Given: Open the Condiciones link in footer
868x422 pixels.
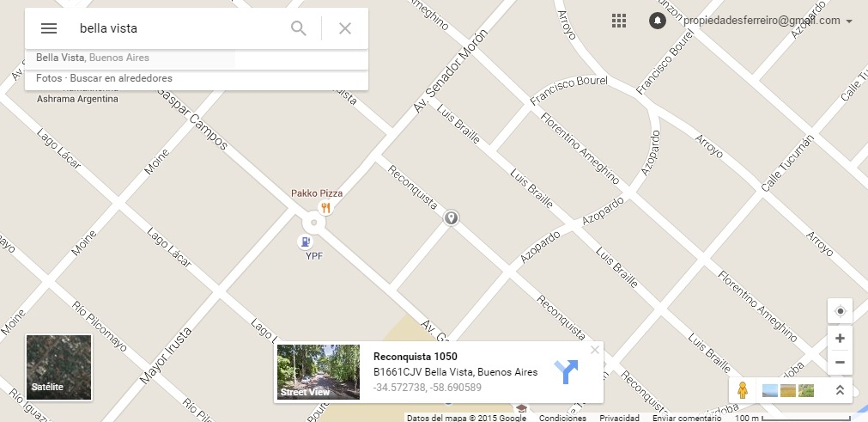Looking at the screenshot, I should point(562,418).
